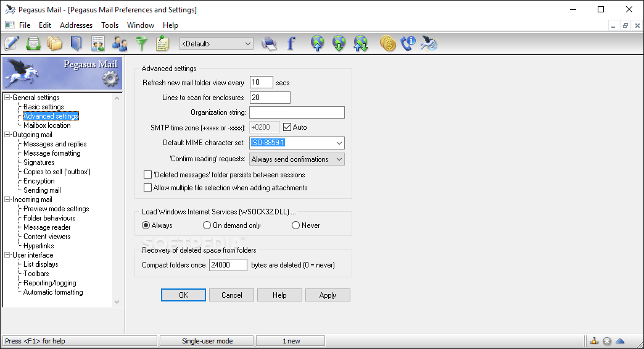This screenshot has width=644, height=349.
Task: Send and receive mail with globe double-arrow icon
Action: click(361, 43)
